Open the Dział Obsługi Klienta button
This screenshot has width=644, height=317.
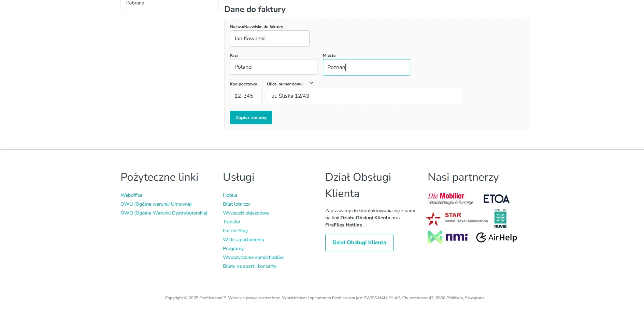[x=359, y=243]
